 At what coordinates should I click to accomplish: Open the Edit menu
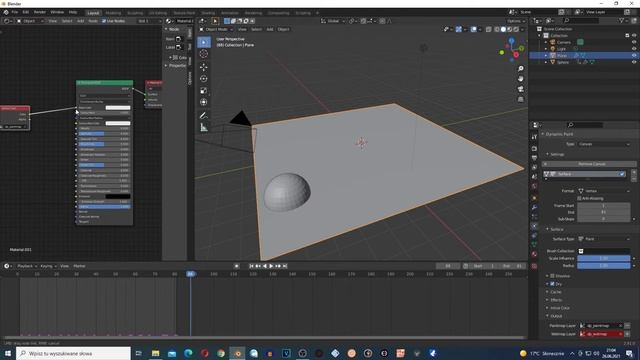click(x=26, y=12)
